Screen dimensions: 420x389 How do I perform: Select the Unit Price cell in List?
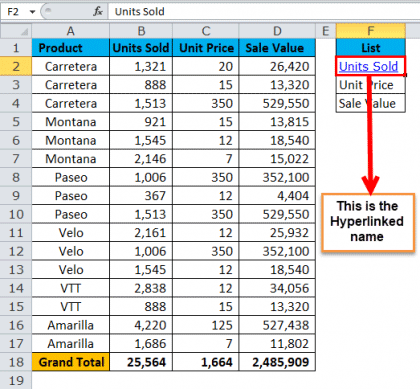click(x=371, y=85)
